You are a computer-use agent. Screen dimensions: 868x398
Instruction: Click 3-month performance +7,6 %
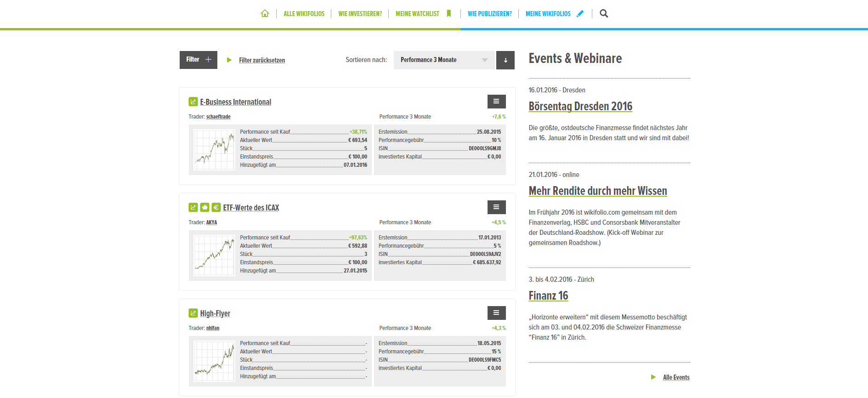click(x=499, y=117)
